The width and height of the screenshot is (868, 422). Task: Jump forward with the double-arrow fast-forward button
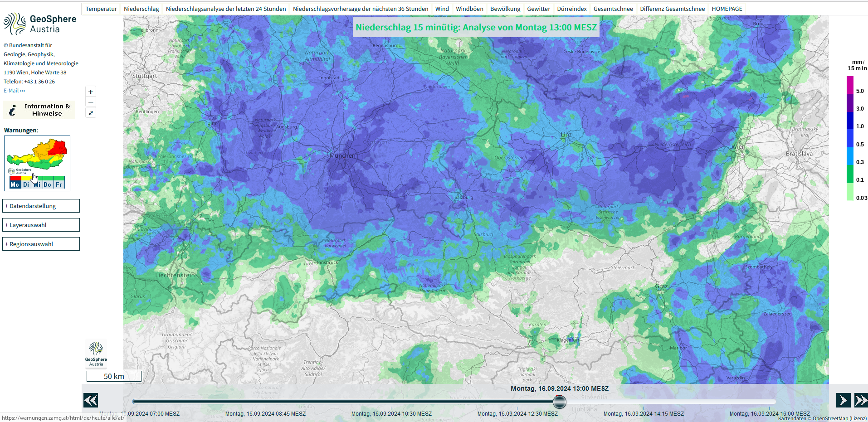(861, 400)
